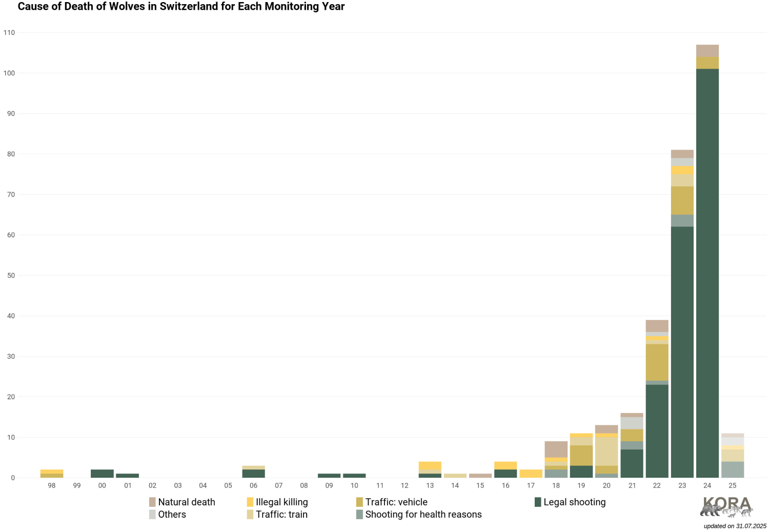This screenshot has height=532, width=769.
Task: Click the Traffic: train legend swatch
Action: (250, 515)
